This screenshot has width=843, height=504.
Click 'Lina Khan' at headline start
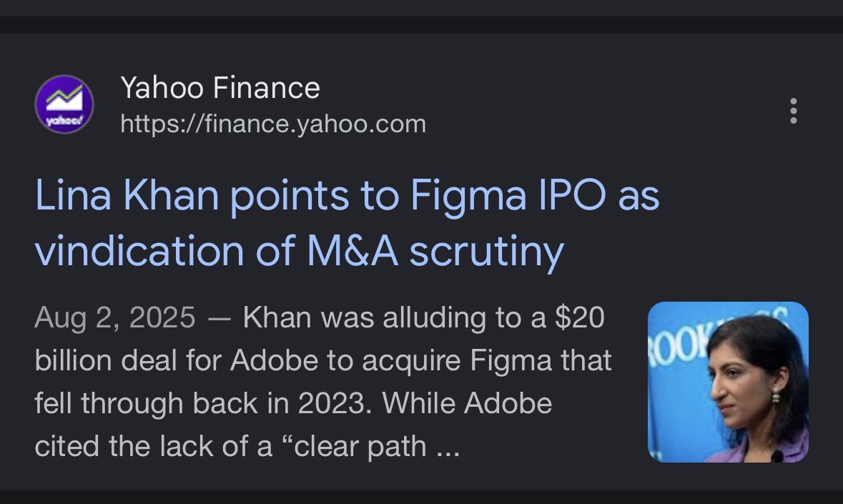pos(127,195)
